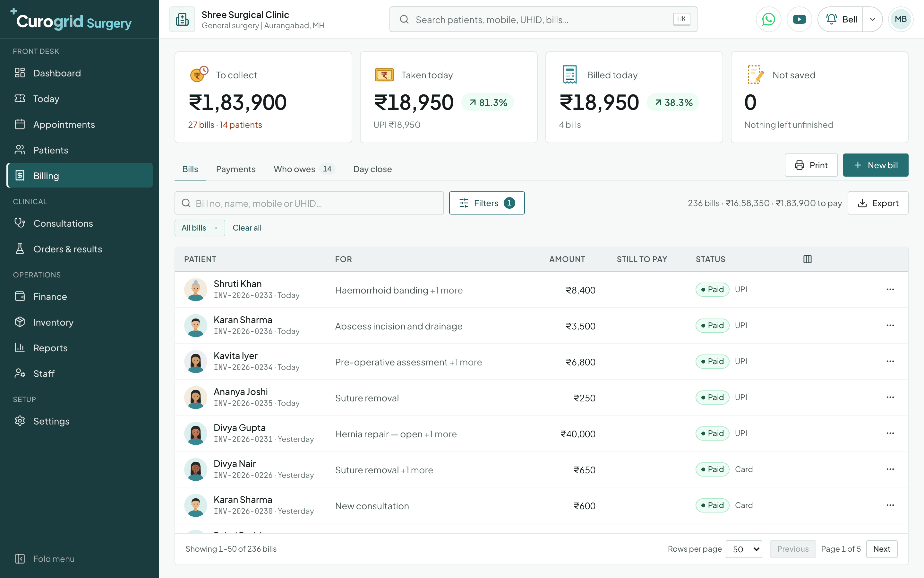This screenshot has height=578, width=924.
Task: Open row actions for Shruti Khan
Action: coord(890,289)
